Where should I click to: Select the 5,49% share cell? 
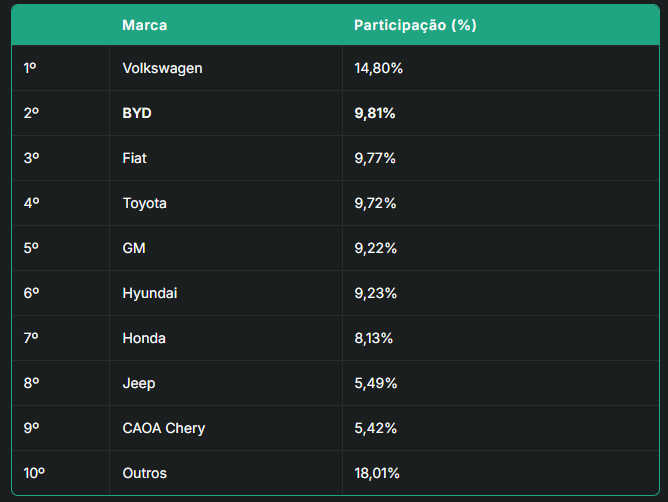click(x=376, y=383)
